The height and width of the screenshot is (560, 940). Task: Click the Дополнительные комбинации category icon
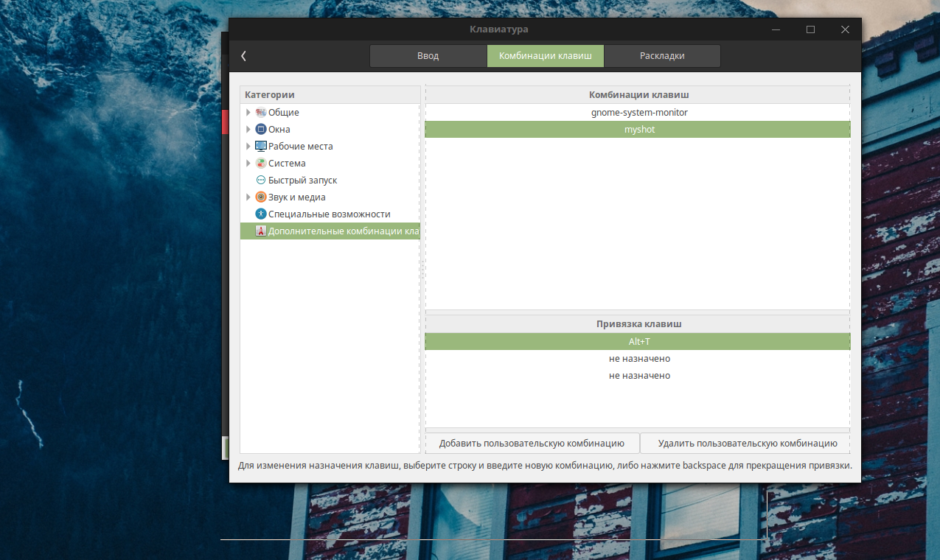(261, 231)
